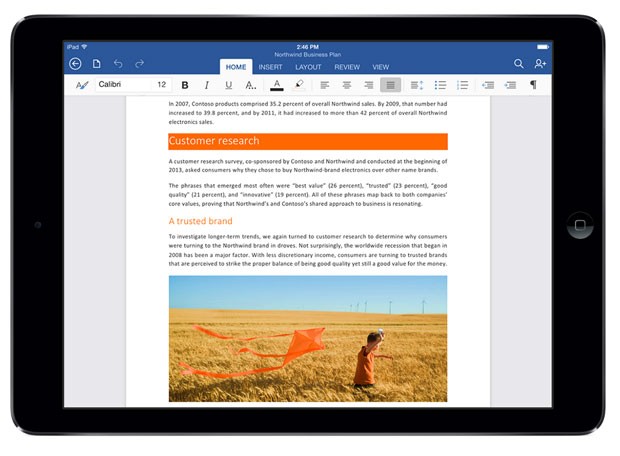This screenshot has height=456, width=620.
Task: Increase paragraph indent
Action: click(x=510, y=85)
